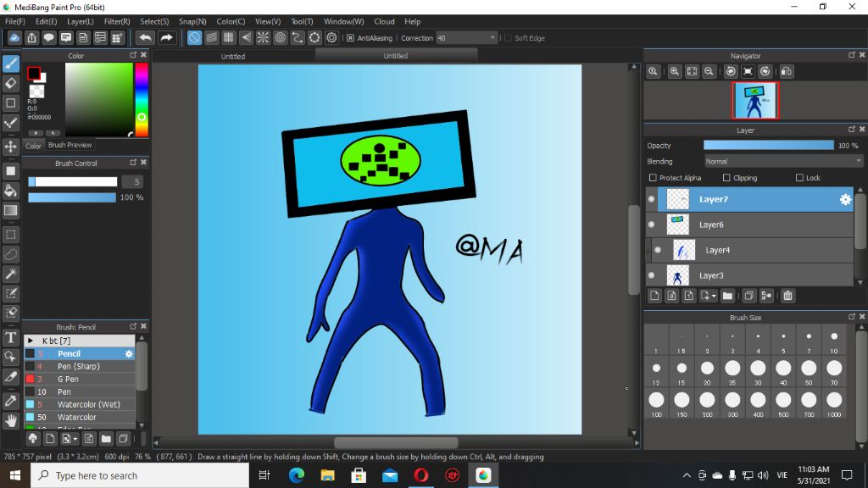Screen dimensions: 868x488
Task: Select the Hand tool
Action: coord(11,421)
